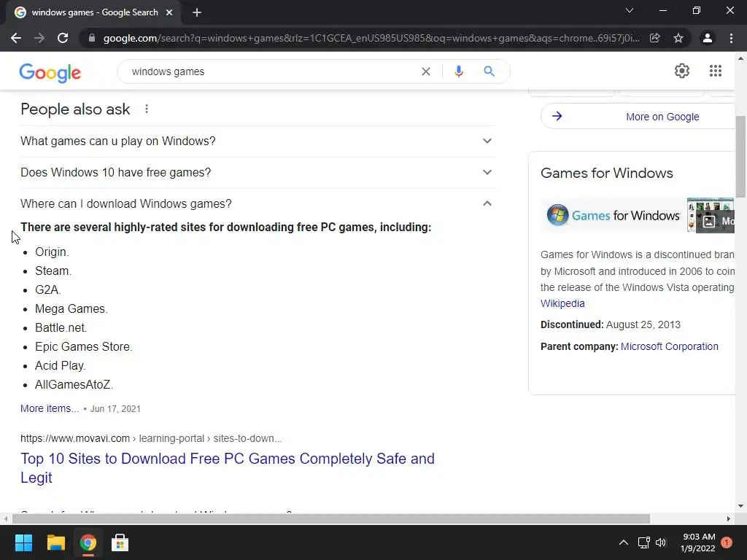Open the Wikipedia link in knowledge panel
747x560 pixels.
point(562,303)
